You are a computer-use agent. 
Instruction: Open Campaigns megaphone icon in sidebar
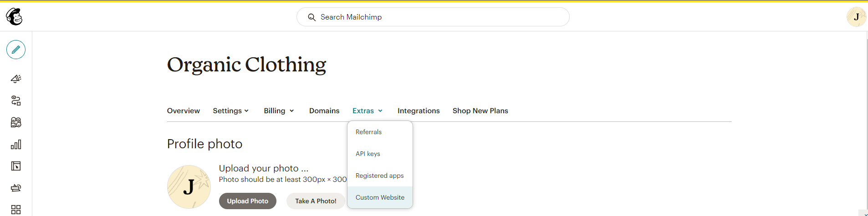coord(16,79)
